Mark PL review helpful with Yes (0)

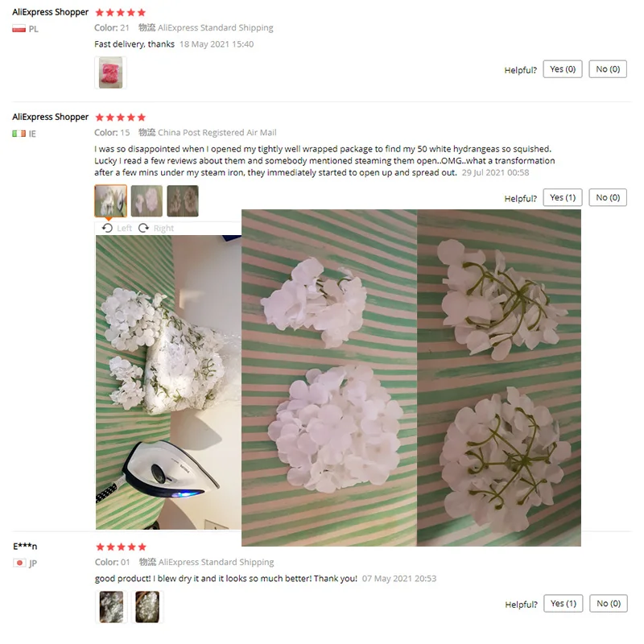[x=563, y=69]
